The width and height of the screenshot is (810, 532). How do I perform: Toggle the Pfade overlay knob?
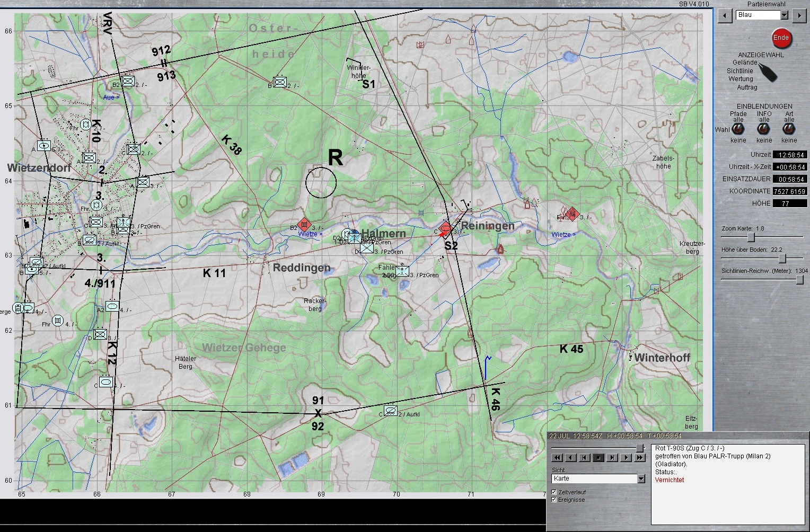[x=738, y=129]
